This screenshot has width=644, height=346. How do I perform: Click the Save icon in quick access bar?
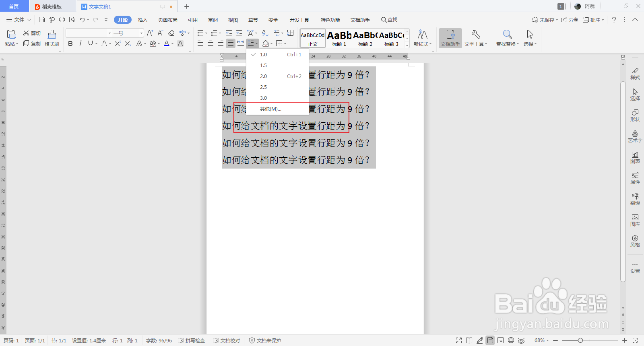coord(42,20)
